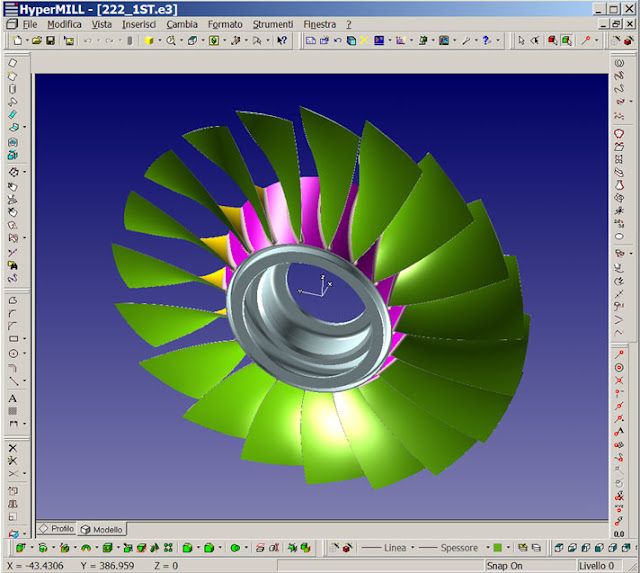Click the four green dots pattern icon

[x=168, y=548]
